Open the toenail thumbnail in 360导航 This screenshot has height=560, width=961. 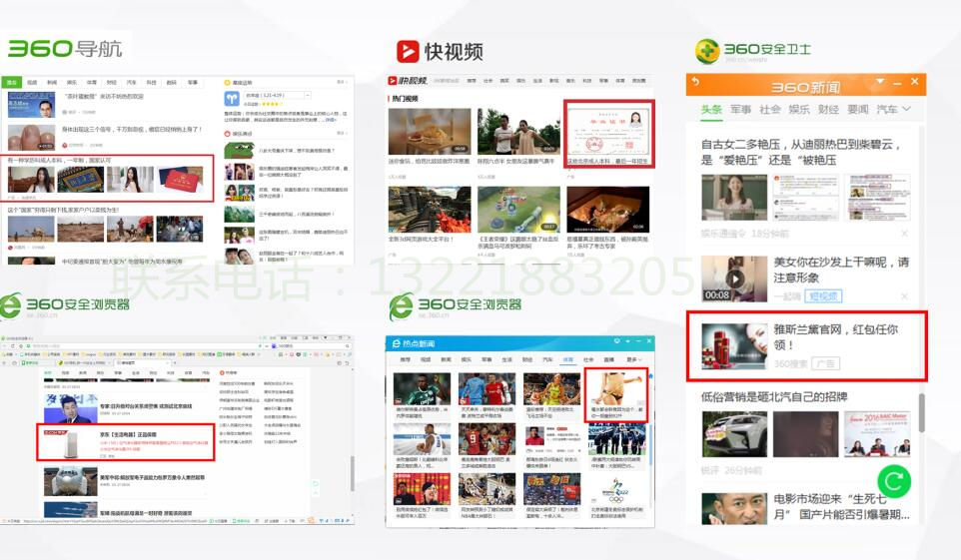(31, 137)
